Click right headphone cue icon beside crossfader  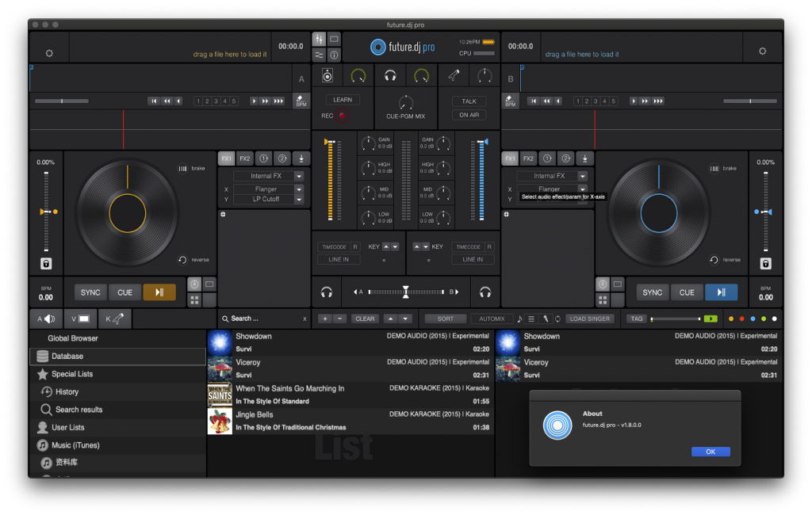[485, 292]
